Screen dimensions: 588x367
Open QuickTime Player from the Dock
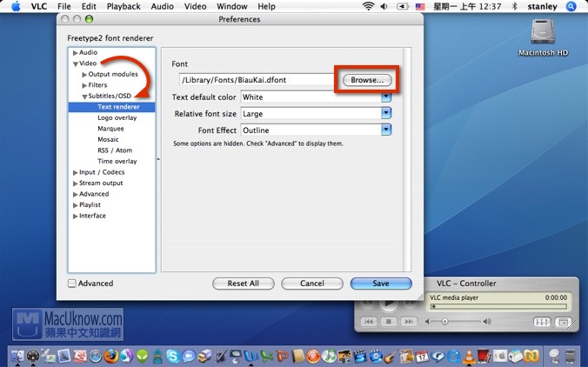pos(453,356)
